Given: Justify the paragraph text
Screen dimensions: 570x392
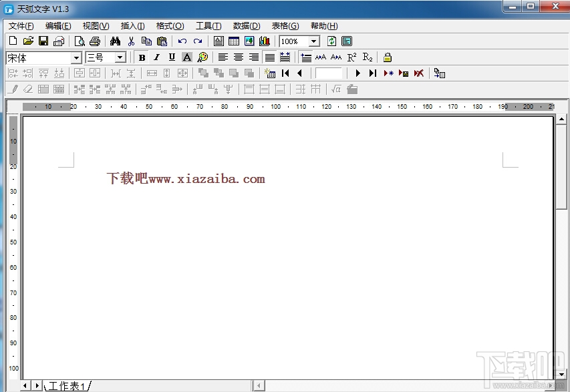Looking at the screenshot, I should point(270,57).
